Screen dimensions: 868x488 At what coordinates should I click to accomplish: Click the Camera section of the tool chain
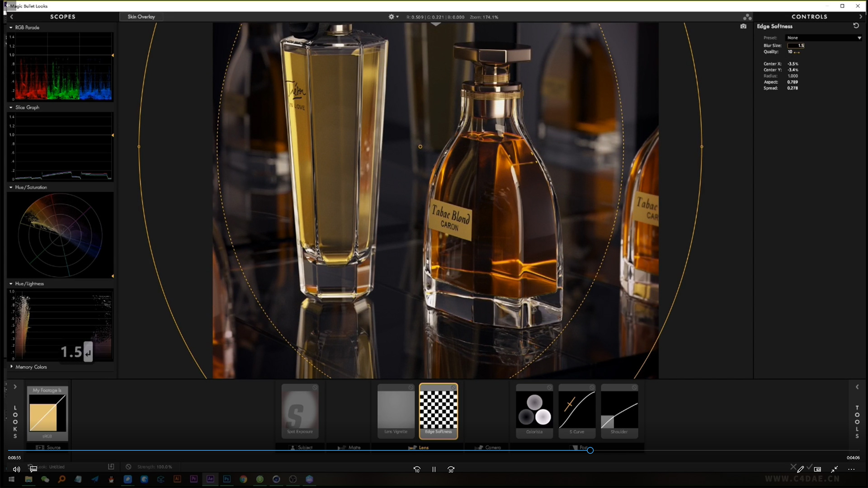pos(487,447)
